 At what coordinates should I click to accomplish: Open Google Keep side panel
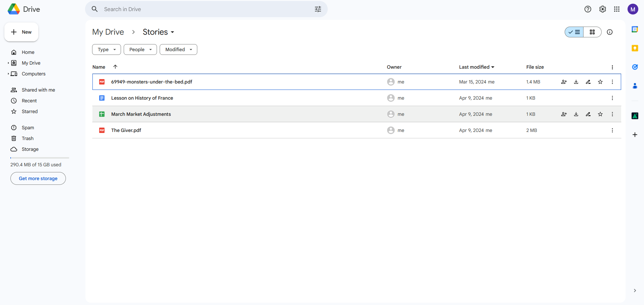[635, 48]
